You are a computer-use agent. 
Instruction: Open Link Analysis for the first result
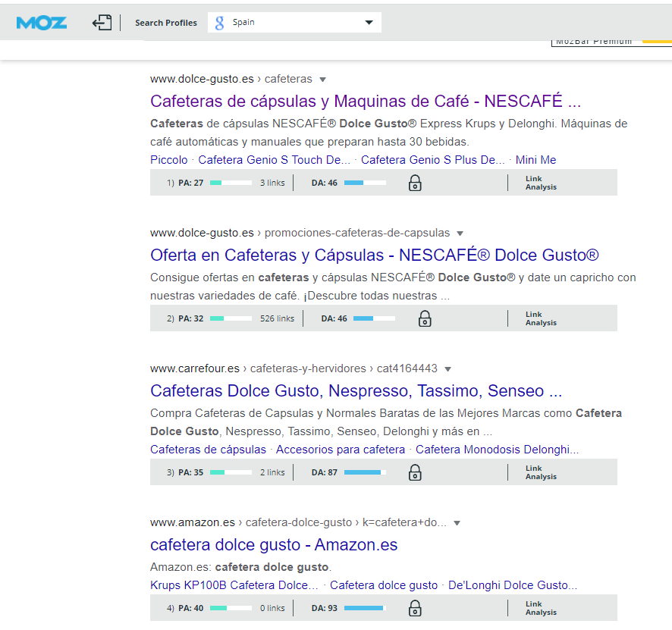(540, 182)
